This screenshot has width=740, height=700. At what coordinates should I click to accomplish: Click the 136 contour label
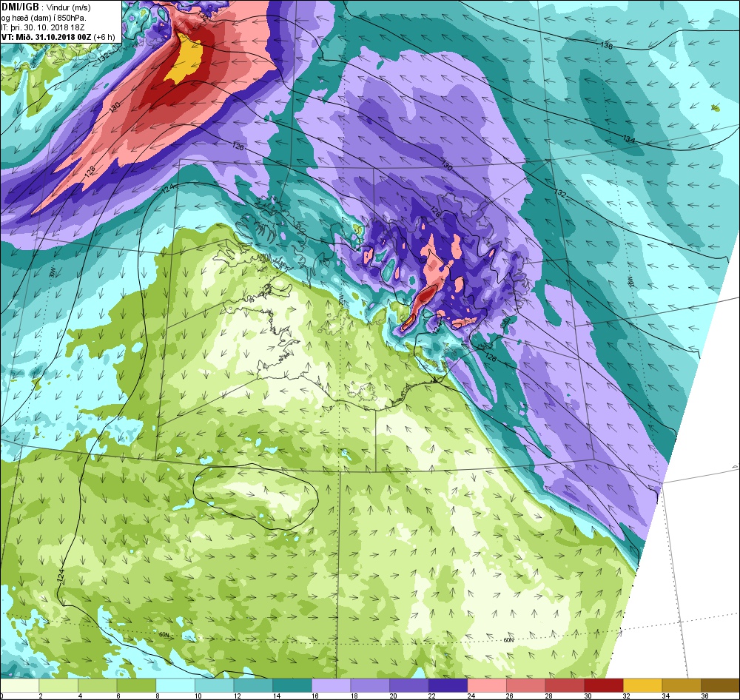pos(607,45)
